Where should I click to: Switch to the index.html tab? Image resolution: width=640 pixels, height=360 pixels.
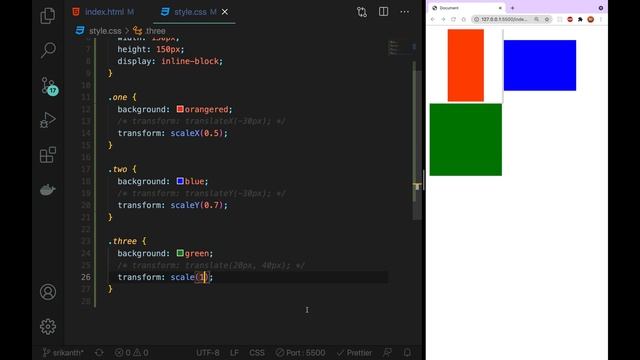(x=103, y=12)
